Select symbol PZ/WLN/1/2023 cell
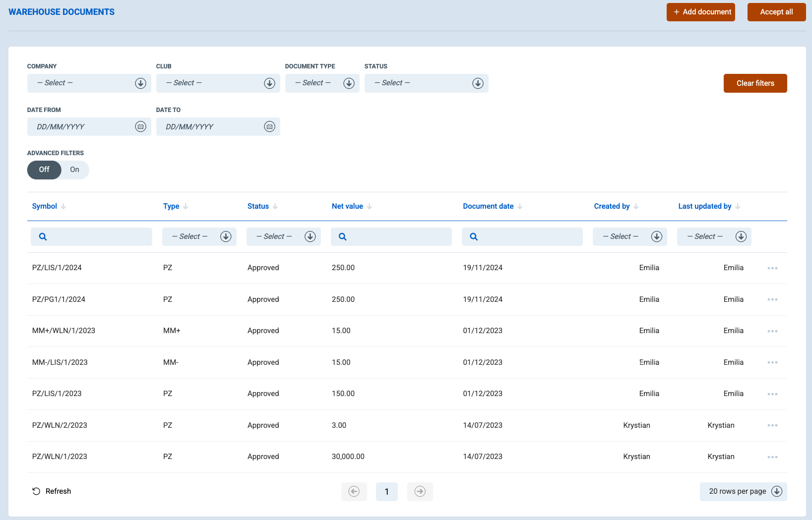Screen dimensions: 812x520 (60, 457)
